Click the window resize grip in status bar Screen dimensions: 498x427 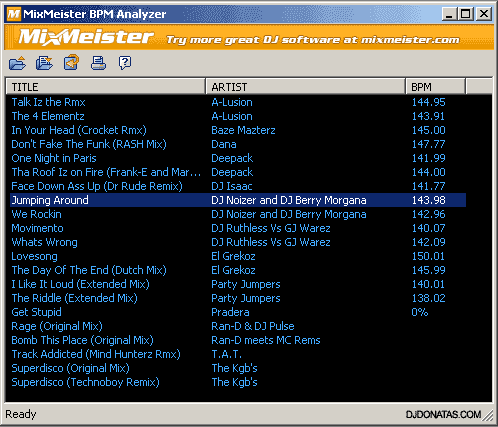pyautogui.click(x=489, y=415)
